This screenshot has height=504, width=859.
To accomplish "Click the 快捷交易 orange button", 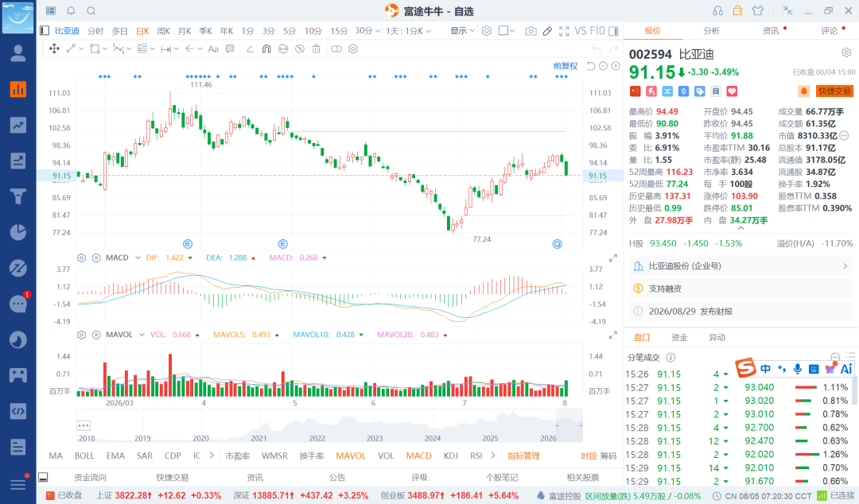I will pyautogui.click(x=835, y=91).
